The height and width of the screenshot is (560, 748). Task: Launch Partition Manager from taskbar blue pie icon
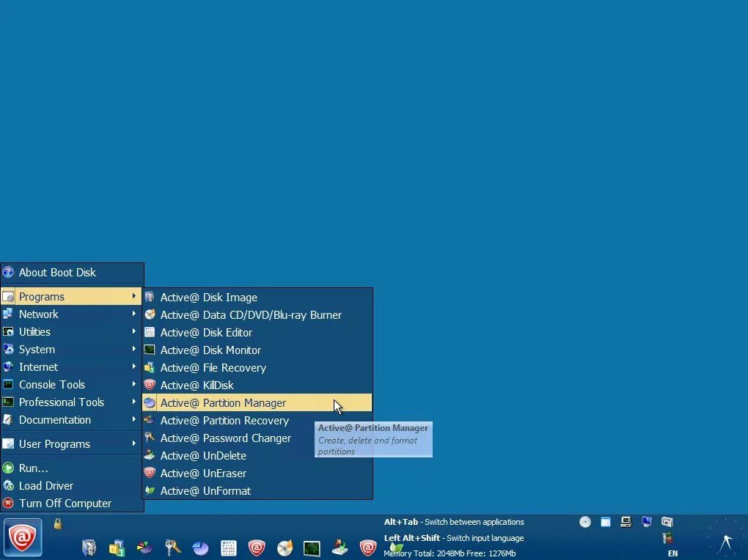(200, 548)
